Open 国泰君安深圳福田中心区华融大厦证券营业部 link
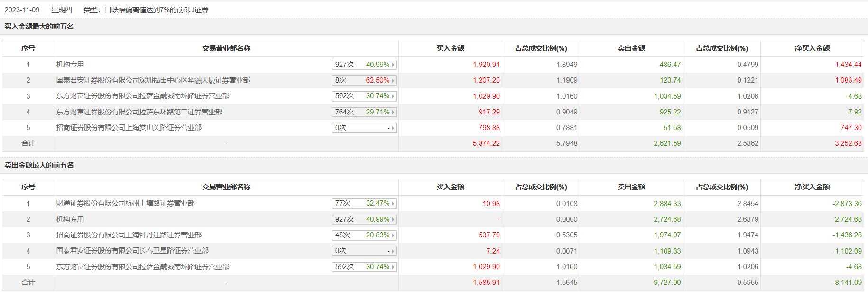Image resolution: width=868 pixels, height=292 pixels. point(153,80)
